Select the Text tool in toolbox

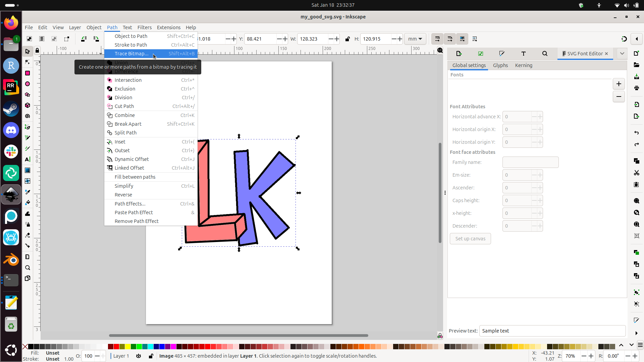coord(28,159)
